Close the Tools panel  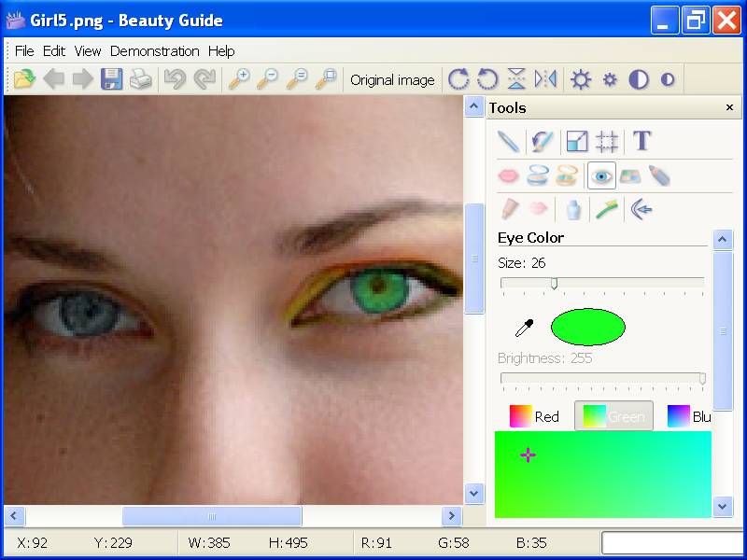coord(729,107)
